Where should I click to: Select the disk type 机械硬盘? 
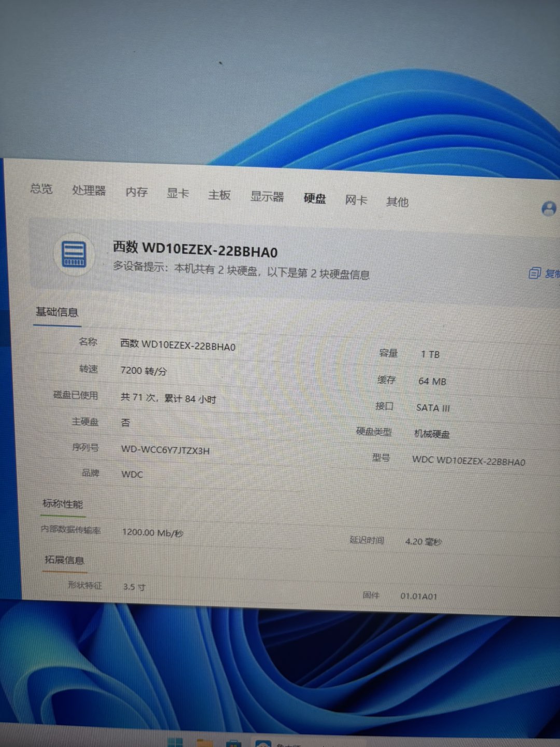[432, 434]
